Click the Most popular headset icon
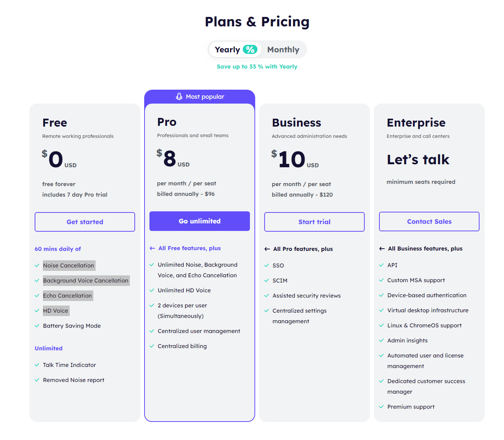Screen dimensions: 504x440 (179, 97)
